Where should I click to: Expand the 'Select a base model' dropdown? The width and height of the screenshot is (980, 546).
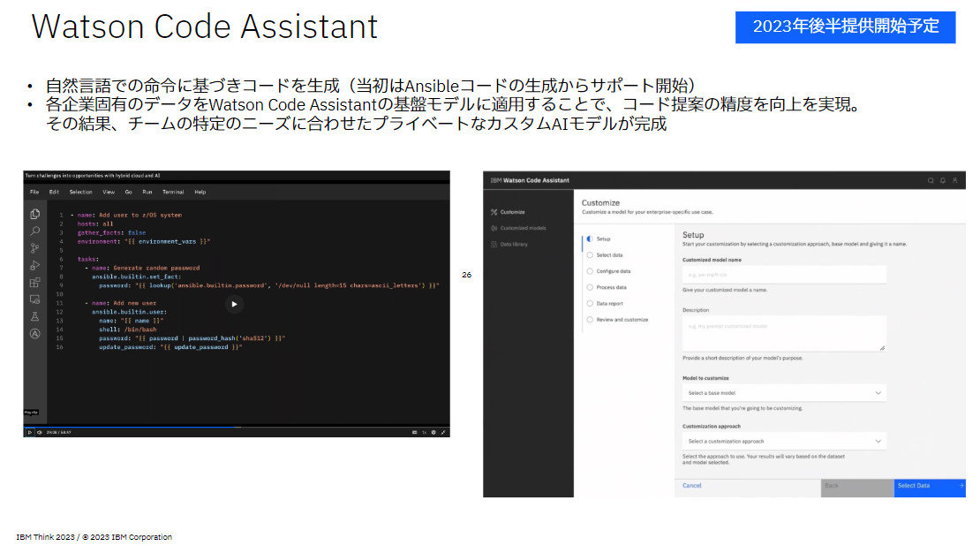pyautogui.click(x=783, y=392)
